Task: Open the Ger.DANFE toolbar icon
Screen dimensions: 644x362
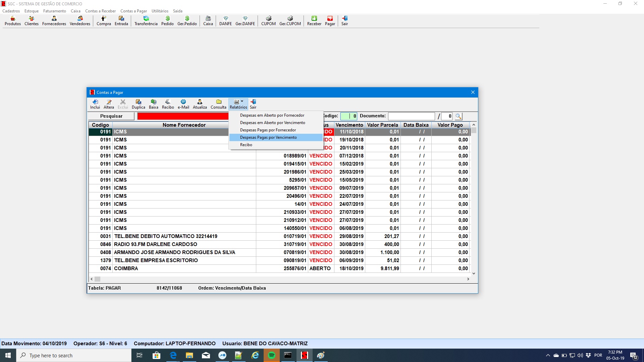Action: (x=245, y=20)
